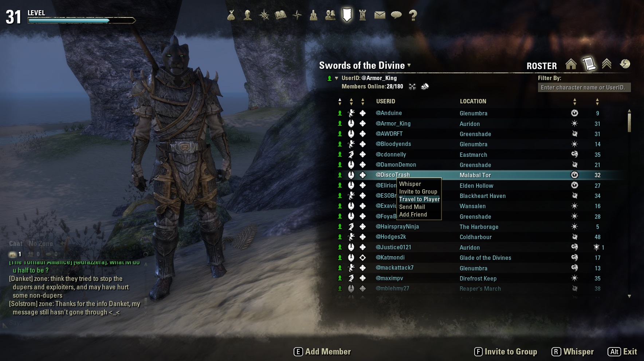Open the Alliance War tower icon
This screenshot has width=644, height=361.
pyautogui.click(x=362, y=15)
